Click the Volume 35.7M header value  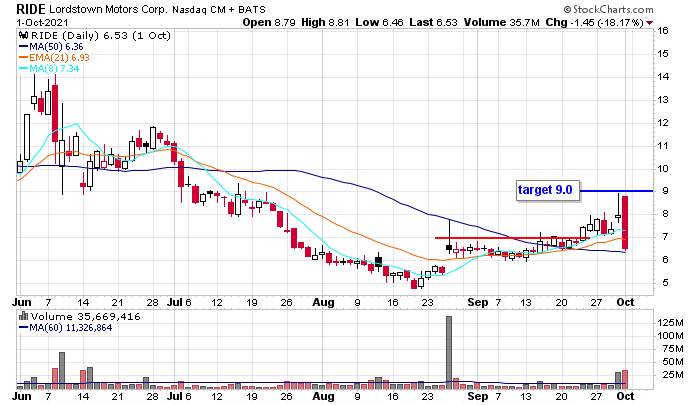click(x=501, y=22)
